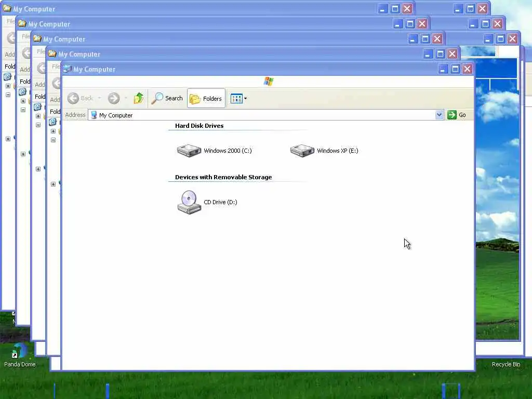Close the window directly behind the front one

point(453,54)
